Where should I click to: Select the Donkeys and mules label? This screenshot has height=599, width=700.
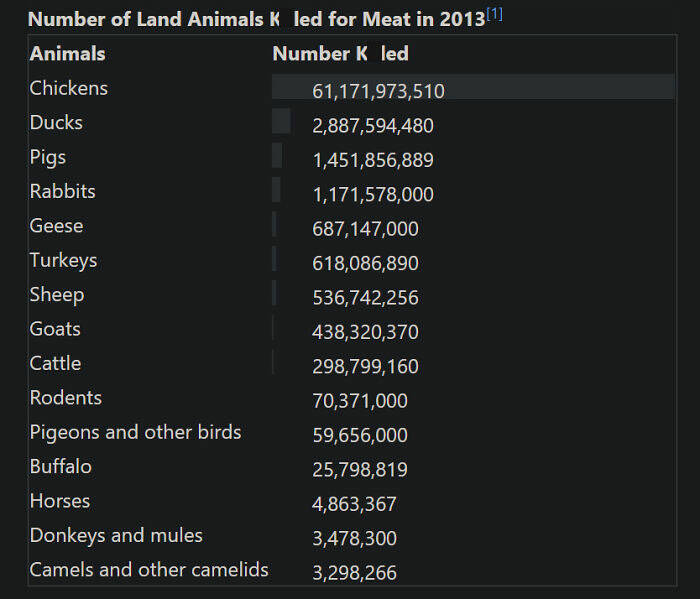click(x=116, y=535)
